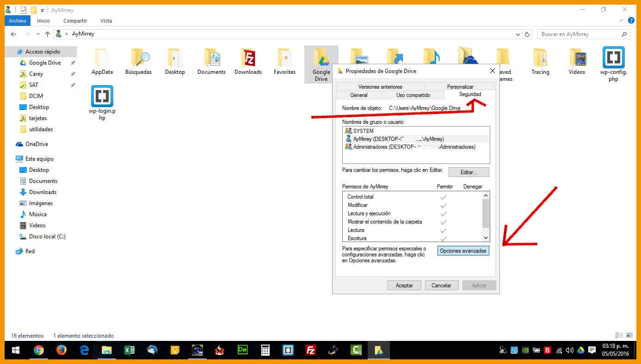The image size is (641, 364).
Task: Open the Desktop folder in the file pane
Action: (x=175, y=61)
